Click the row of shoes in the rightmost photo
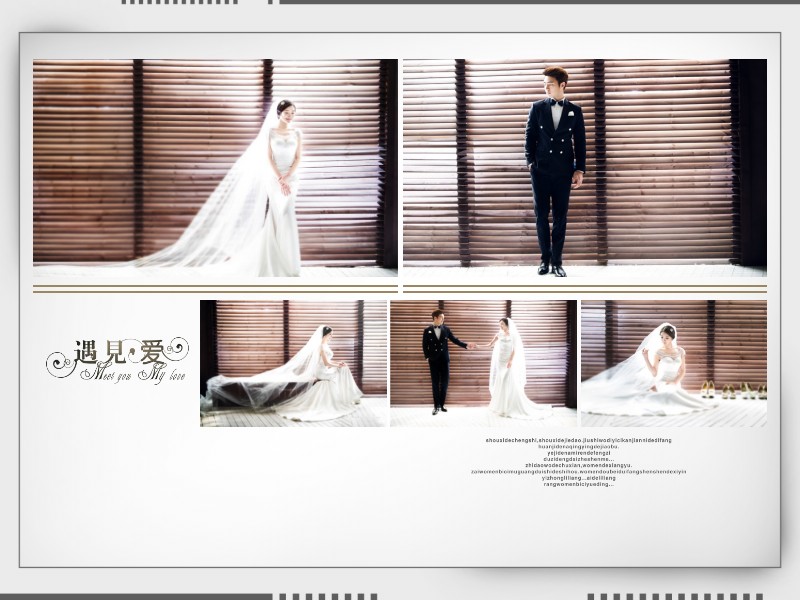800x600 pixels. pos(732,389)
